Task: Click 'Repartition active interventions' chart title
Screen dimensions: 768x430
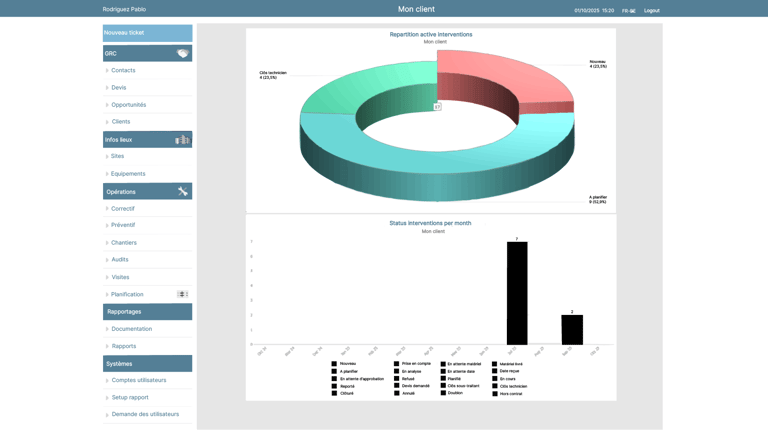Action: click(x=431, y=34)
